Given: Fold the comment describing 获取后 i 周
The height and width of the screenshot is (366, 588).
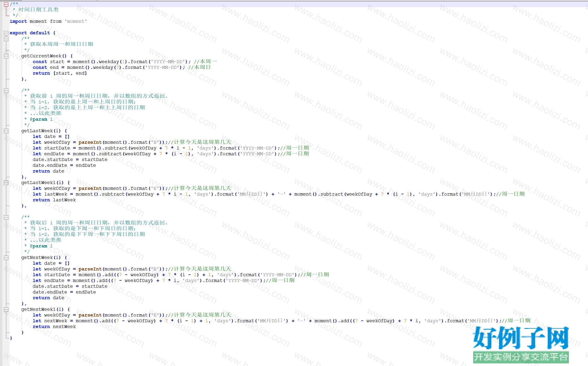Looking at the screenshot, I should point(6,217).
